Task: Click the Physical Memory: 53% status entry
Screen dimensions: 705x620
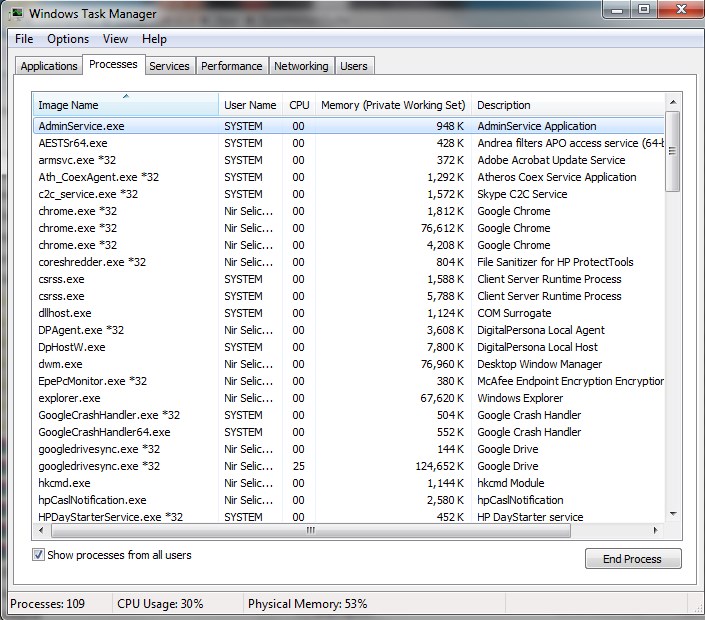Action: (x=308, y=603)
